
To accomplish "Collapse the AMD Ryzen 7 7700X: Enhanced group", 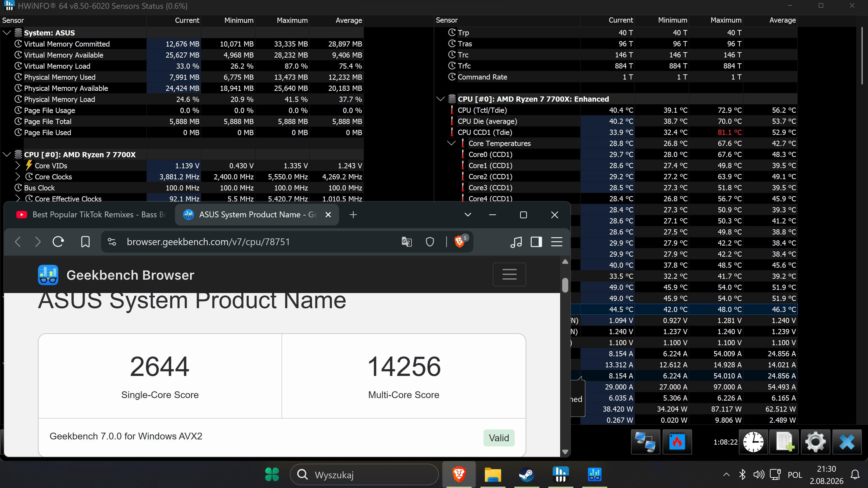I will pos(440,99).
